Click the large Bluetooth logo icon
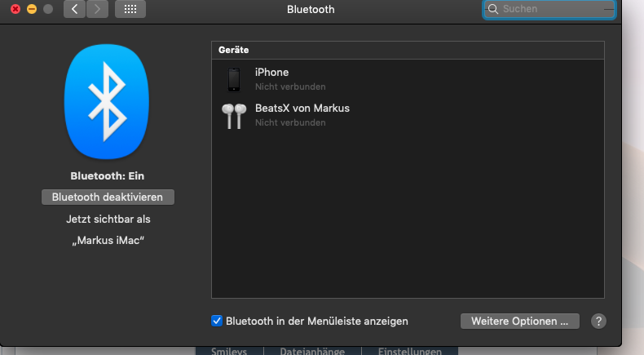The width and height of the screenshot is (644, 355). click(x=107, y=102)
